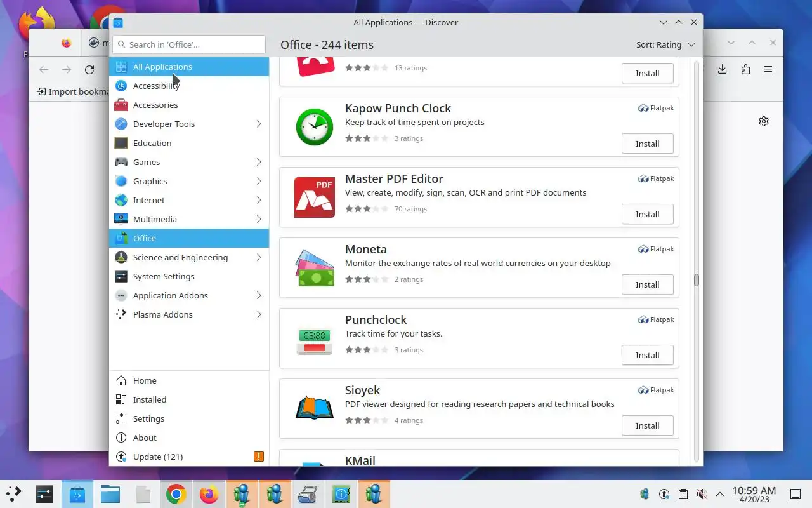Image resolution: width=812 pixels, height=508 pixels.
Task: Click the Import bookmarks item in Firefox
Action: 72,91
